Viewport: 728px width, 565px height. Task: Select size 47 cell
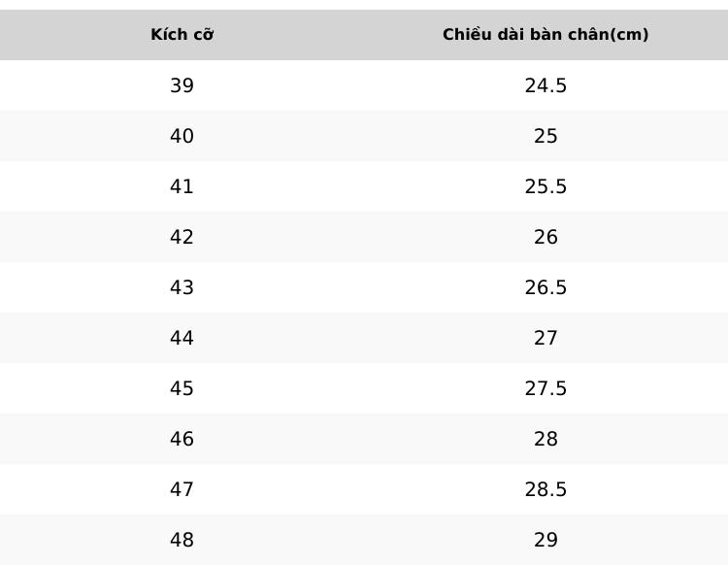coord(182,489)
